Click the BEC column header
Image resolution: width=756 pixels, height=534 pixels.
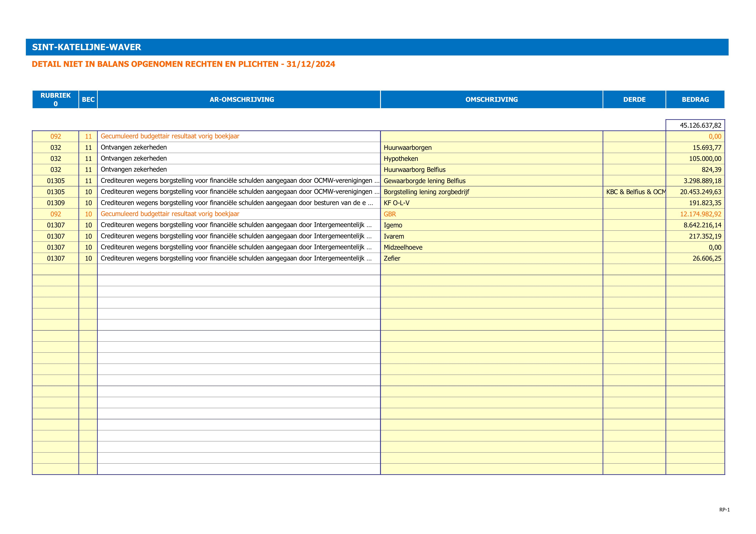coord(88,99)
